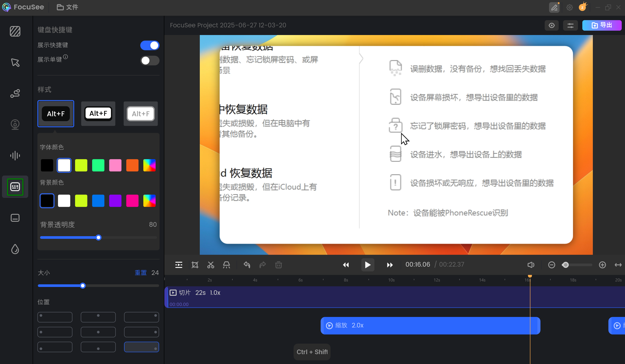Skip forward with the fast-forward button
Image resolution: width=625 pixels, height=364 pixels.
coord(390,265)
